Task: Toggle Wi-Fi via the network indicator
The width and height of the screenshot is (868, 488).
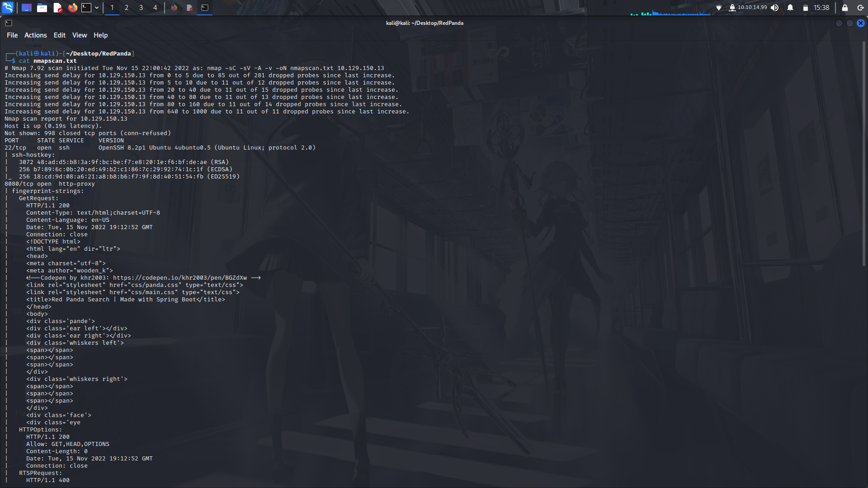Action: pyautogui.click(x=719, y=8)
